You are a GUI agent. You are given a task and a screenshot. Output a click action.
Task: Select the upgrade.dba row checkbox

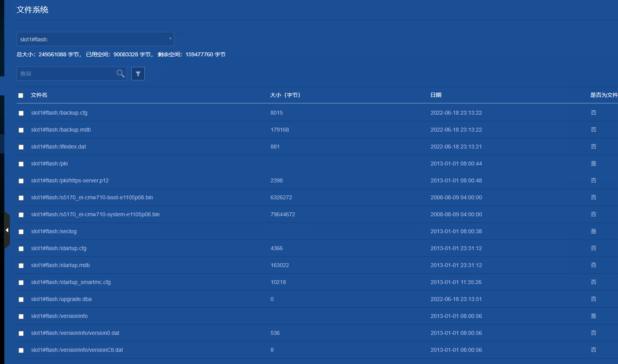tap(21, 299)
